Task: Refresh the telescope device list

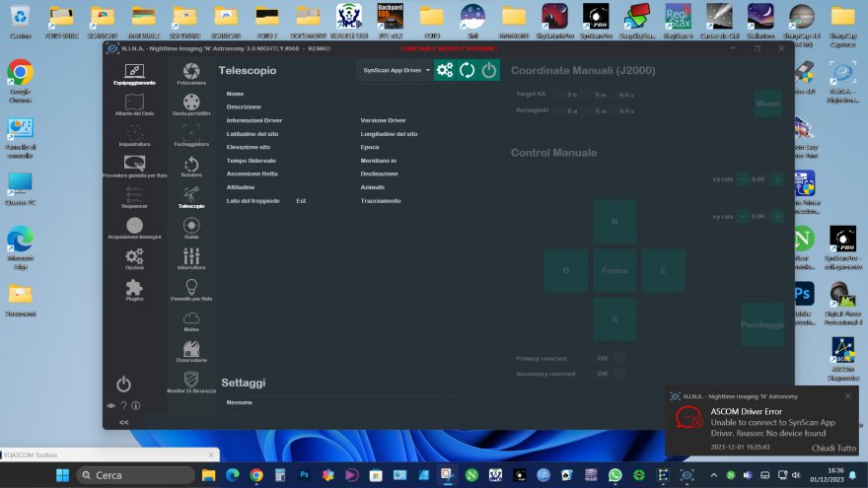Action: click(468, 70)
